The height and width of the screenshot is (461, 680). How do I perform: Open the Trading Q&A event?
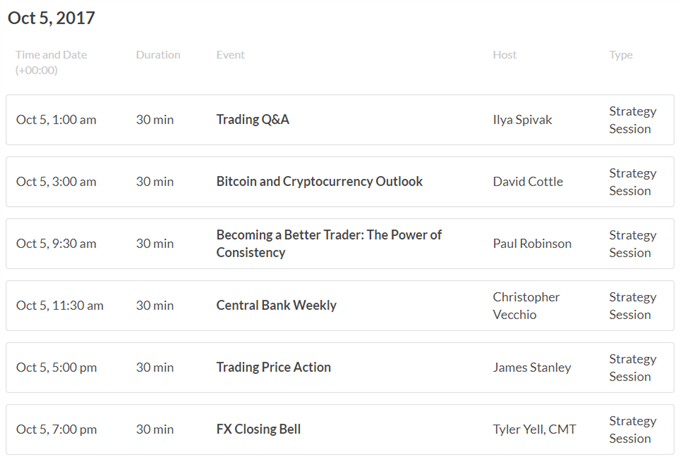(x=252, y=119)
